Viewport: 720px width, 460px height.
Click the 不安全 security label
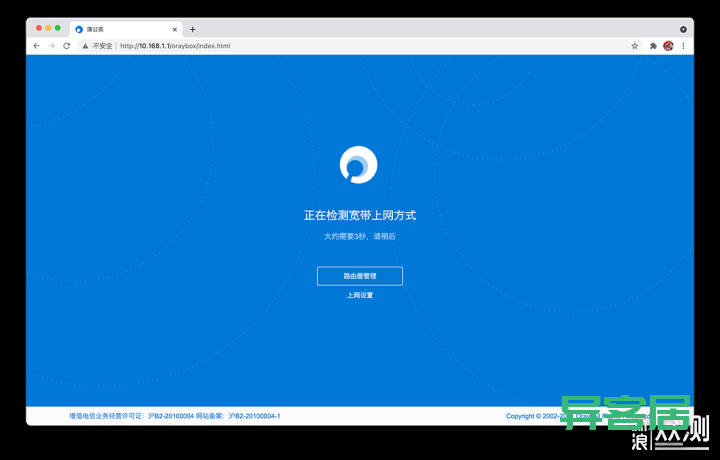coord(102,46)
